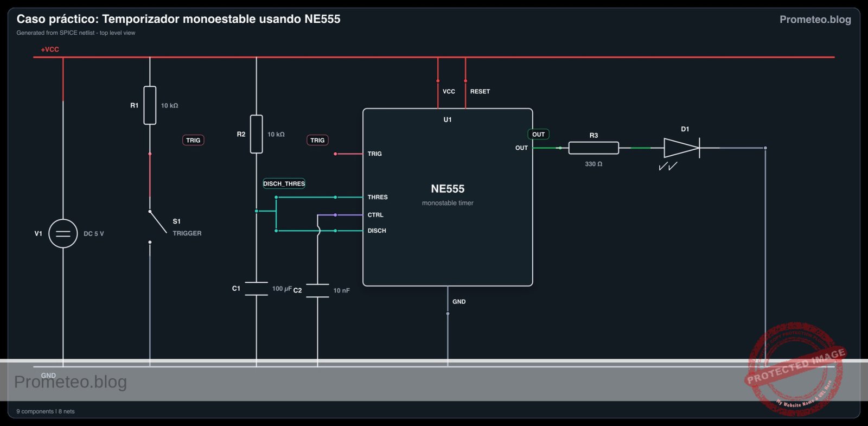This screenshot has height=426, width=868.
Task: Click the TRIG net label near R2
Action: (x=317, y=140)
